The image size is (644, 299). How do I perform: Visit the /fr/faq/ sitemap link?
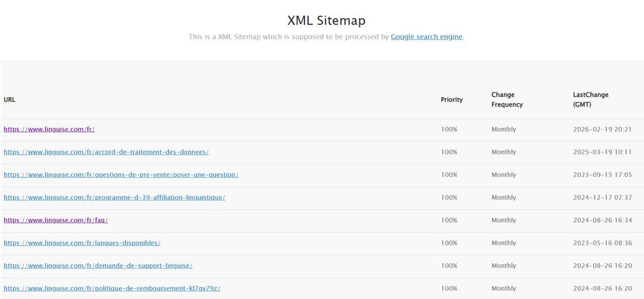click(55, 220)
